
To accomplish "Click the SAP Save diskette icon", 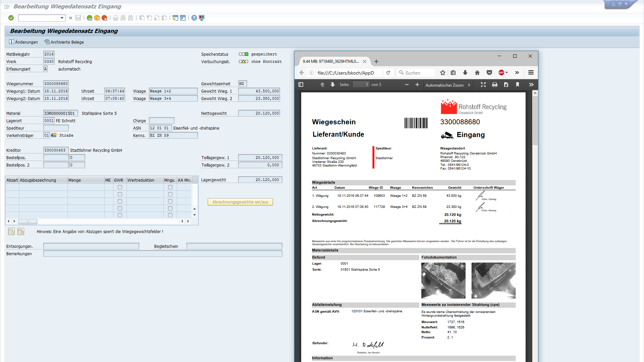I will pos(78,18).
